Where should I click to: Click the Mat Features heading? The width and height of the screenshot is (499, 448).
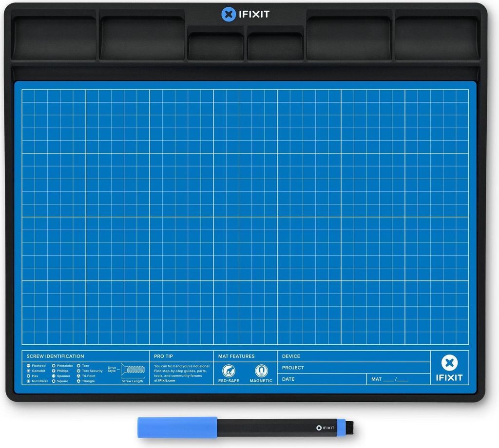coord(236,356)
